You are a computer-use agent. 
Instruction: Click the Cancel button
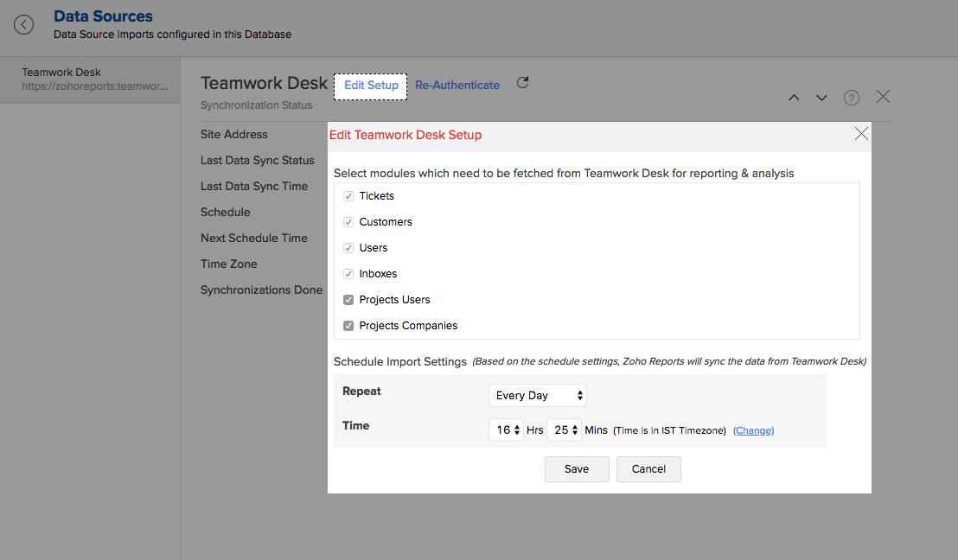648,469
